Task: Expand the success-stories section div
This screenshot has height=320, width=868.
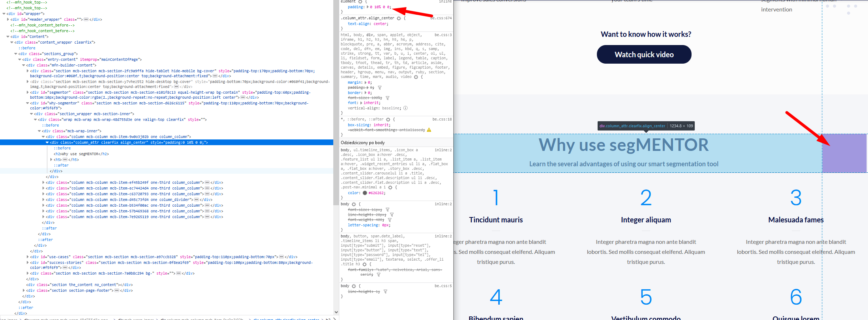Action: tap(28, 263)
